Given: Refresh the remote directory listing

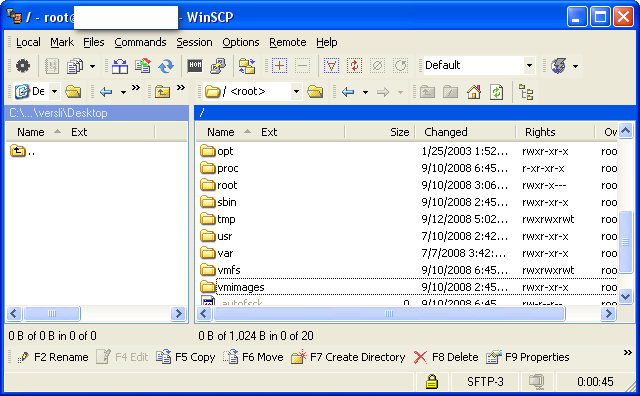Looking at the screenshot, I should click(496, 92).
